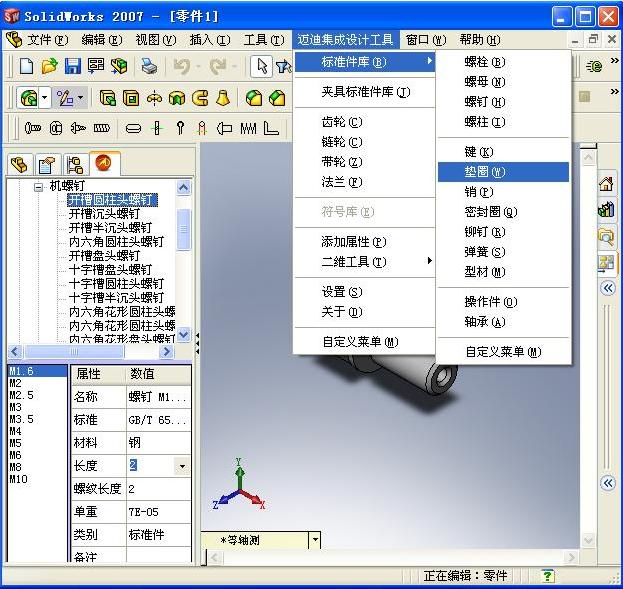
Task: Click the right arrow of the tree horizontal scrollbar
Action: (x=167, y=352)
